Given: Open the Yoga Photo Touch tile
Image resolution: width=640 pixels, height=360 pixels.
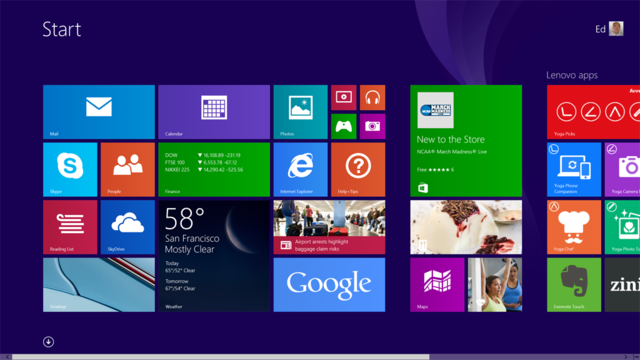Looking at the screenshot, I should 622,227.
